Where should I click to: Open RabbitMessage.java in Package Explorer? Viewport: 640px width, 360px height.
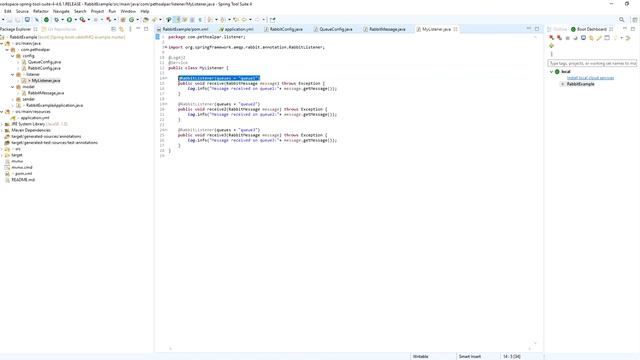pyautogui.click(x=46, y=93)
